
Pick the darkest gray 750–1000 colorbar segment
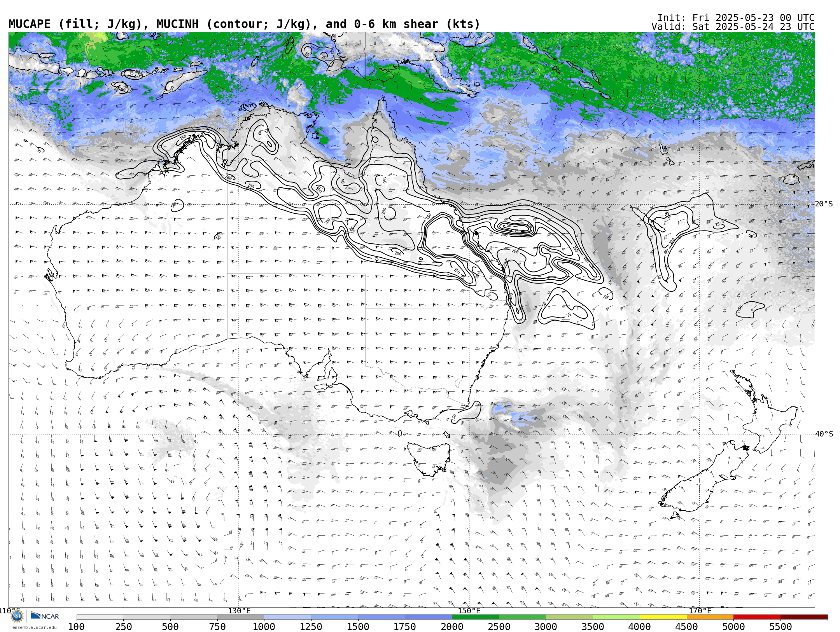(x=241, y=617)
